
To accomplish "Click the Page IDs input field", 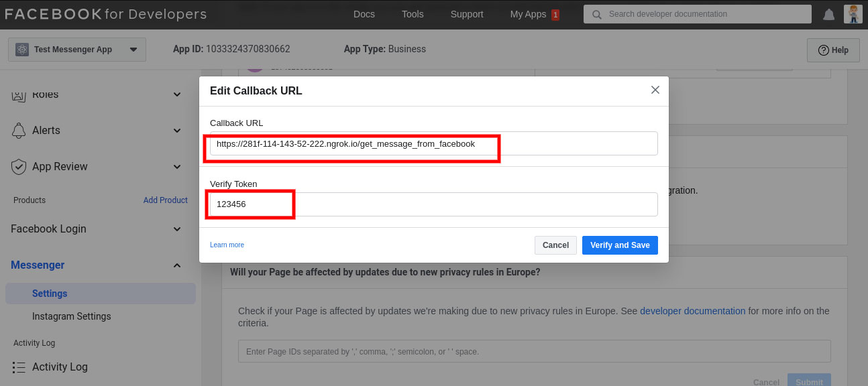I will pyautogui.click(x=534, y=351).
